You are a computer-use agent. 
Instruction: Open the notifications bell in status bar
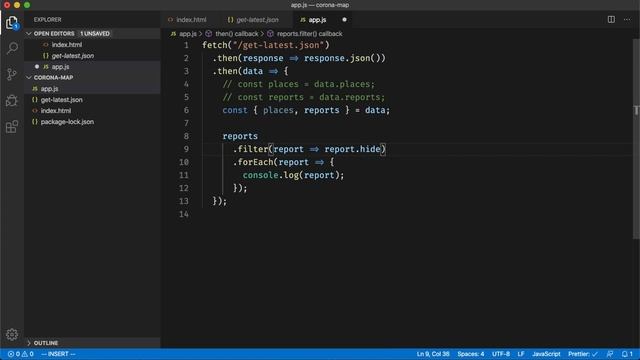tap(627, 354)
